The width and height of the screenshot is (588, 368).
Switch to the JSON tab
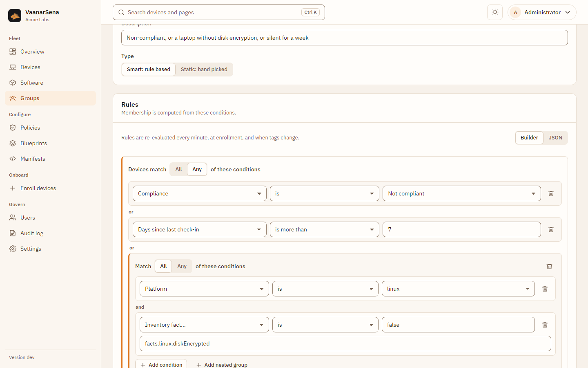click(x=555, y=138)
